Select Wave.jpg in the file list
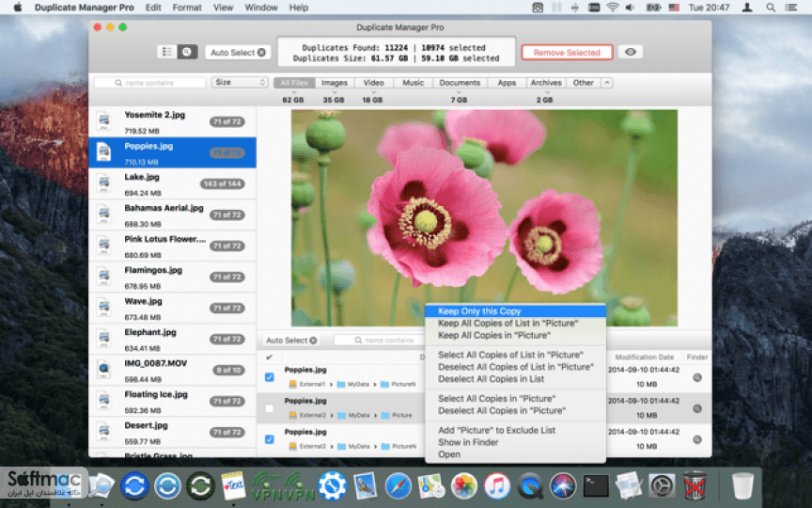 (x=172, y=309)
